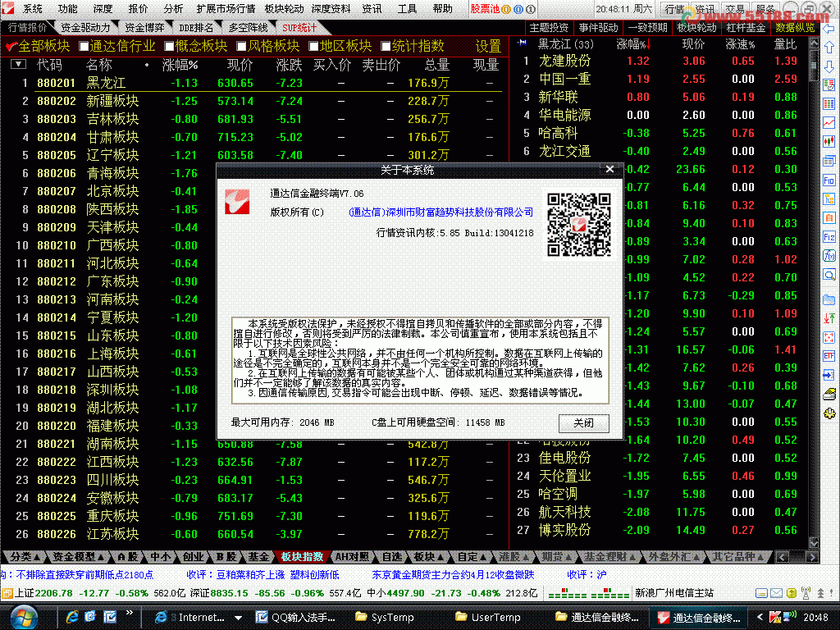Screen dimensions: 840x630
Task: Click the magnifier stock search icon
Action: tap(829, 275)
